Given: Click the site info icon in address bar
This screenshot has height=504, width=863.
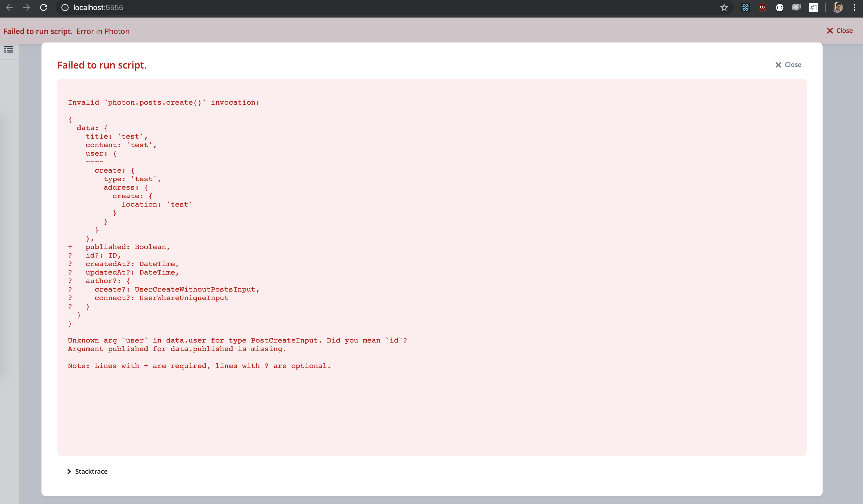Looking at the screenshot, I should pyautogui.click(x=65, y=7).
